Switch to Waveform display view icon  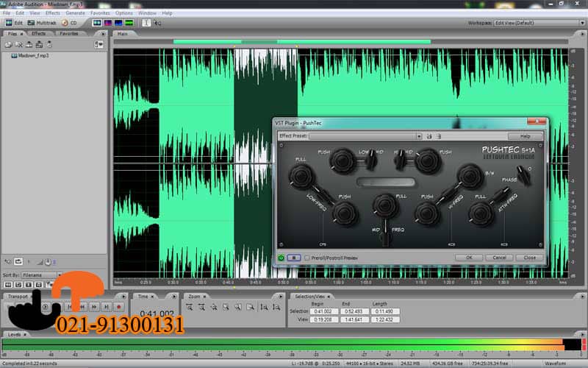pos(97,23)
